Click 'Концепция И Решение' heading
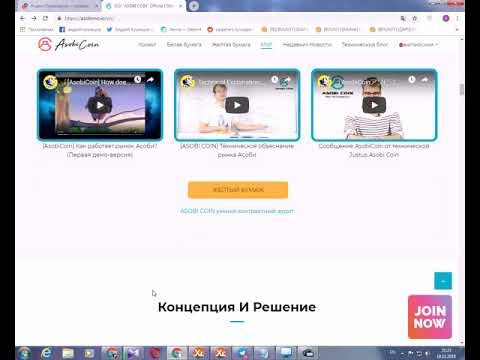480x360 pixels. pos(237,307)
